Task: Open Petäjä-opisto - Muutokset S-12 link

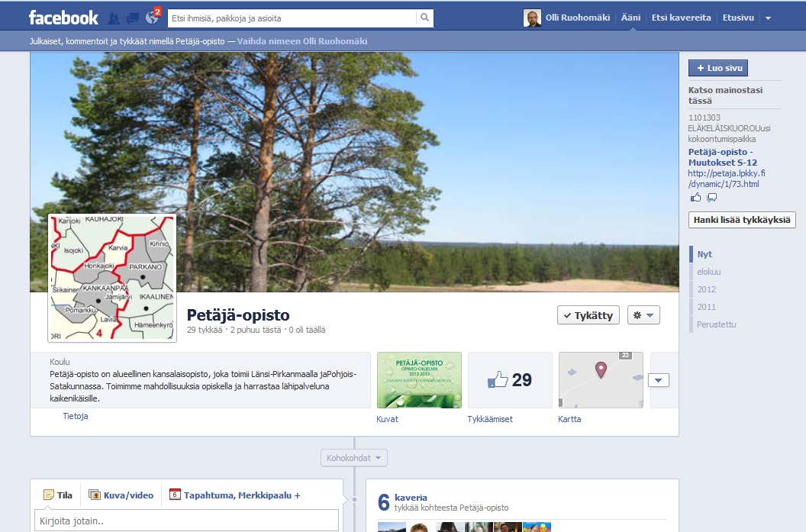Action: coord(722,157)
